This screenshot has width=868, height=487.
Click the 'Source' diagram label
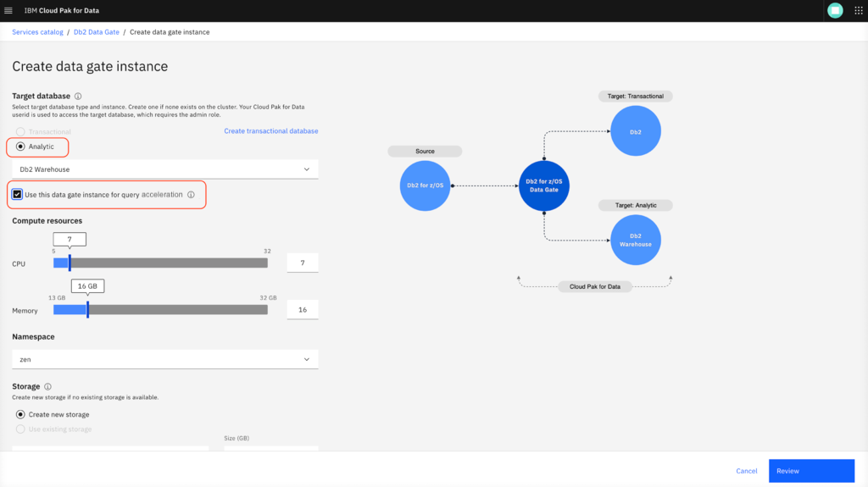point(425,151)
